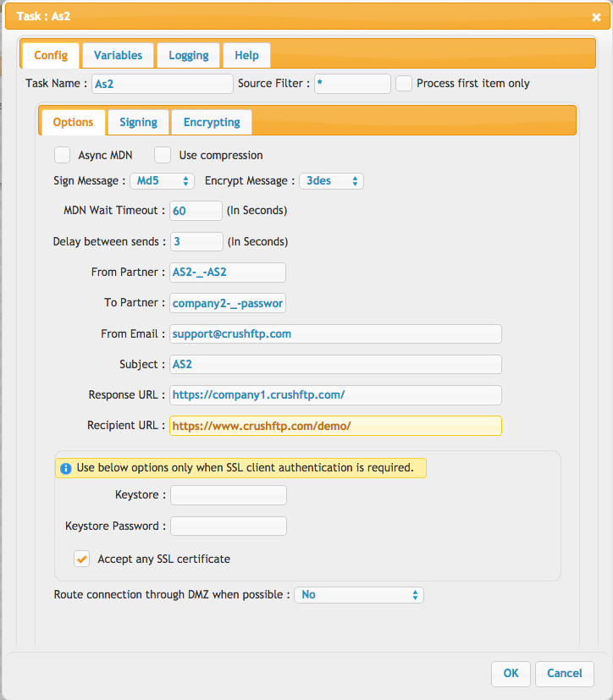Toggle the Async MDN checkbox
Image resolution: width=613 pixels, height=700 pixels.
click(62, 156)
